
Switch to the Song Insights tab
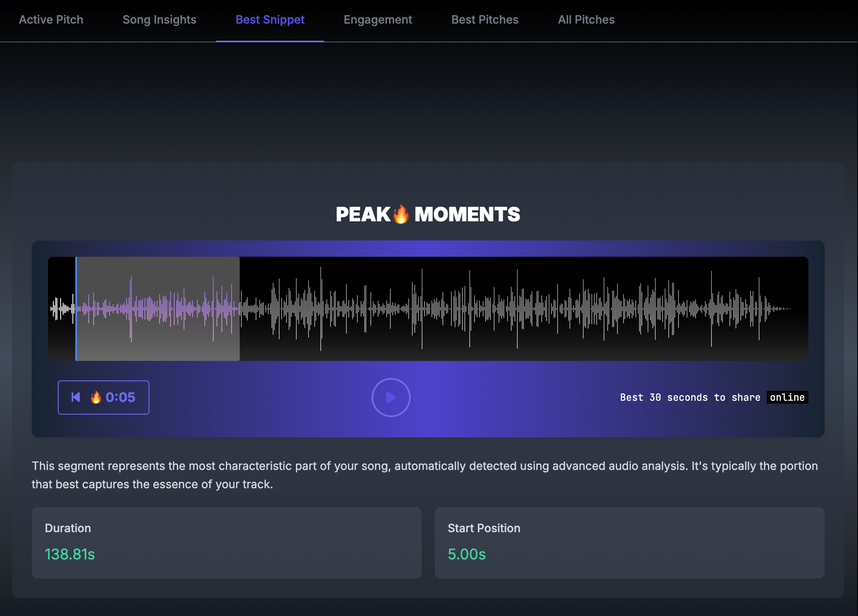point(159,20)
